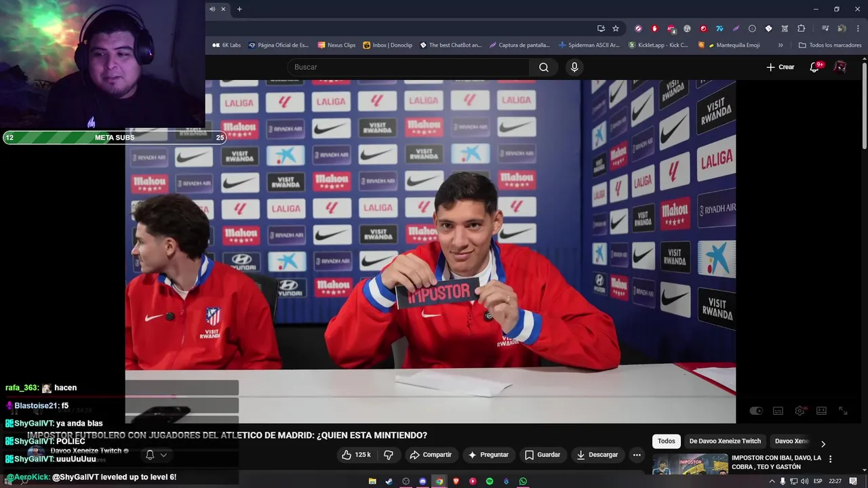Open the Mantequilla Emoji bookmark
Screen dimensions: 868x488
tap(729, 45)
